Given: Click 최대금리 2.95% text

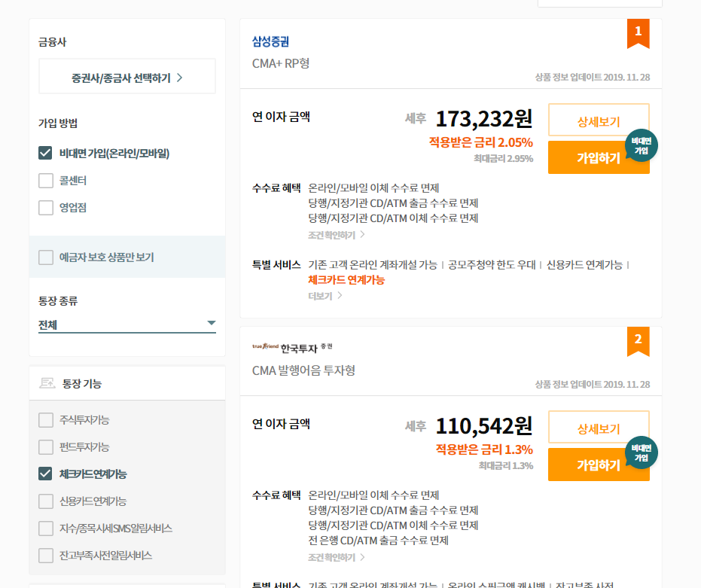Looking at the screenshot, I should (x=504, y=158).
